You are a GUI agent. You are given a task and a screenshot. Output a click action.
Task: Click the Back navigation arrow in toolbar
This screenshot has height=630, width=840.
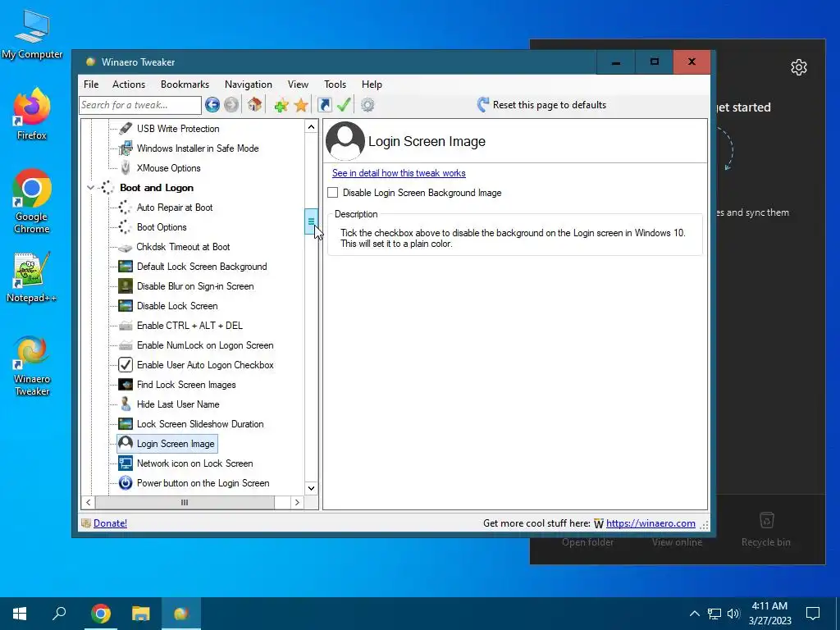[x=212, y=104]
